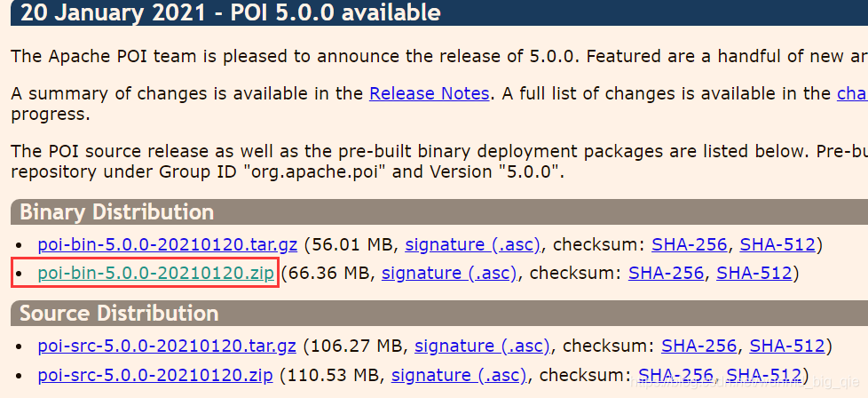Image resolution: width=868 pixels, height=398 pixels.
Task: Open SHA-256 checksum for poi-bin tar.gz
Action: coord(690,244)
